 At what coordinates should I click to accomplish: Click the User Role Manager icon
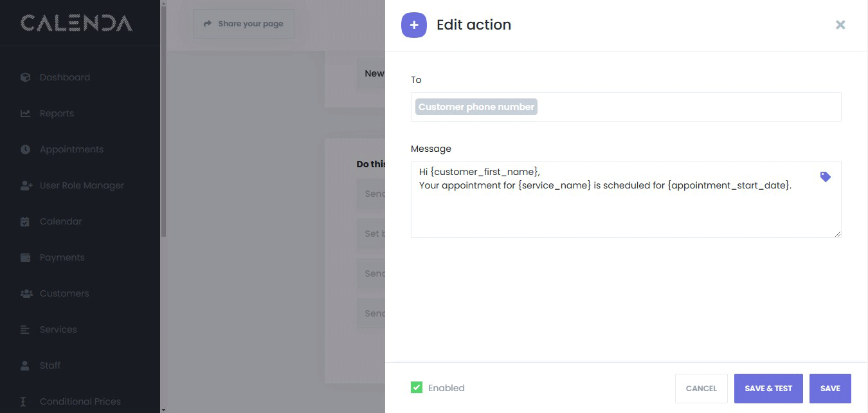[26, 185]
